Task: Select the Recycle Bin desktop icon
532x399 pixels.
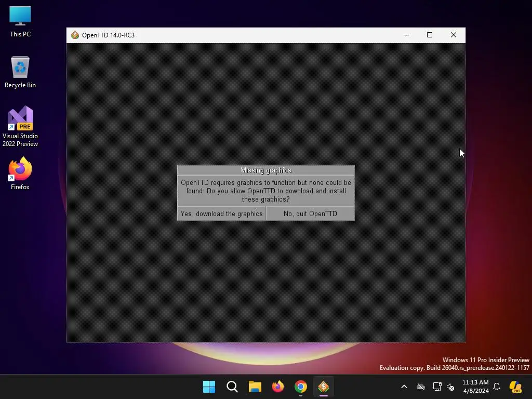Action: pyautogui.click(x=20, y=72)
